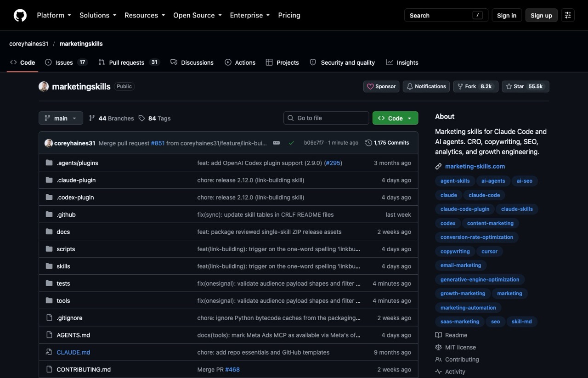Click the header Search field
This screenshot has height=378, width=588.
(x=446, y=15)
